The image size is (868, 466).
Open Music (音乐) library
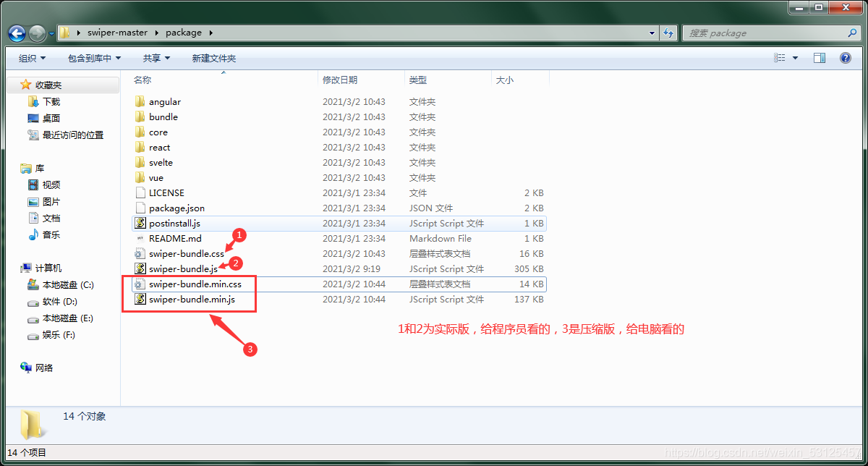point(51,235)
